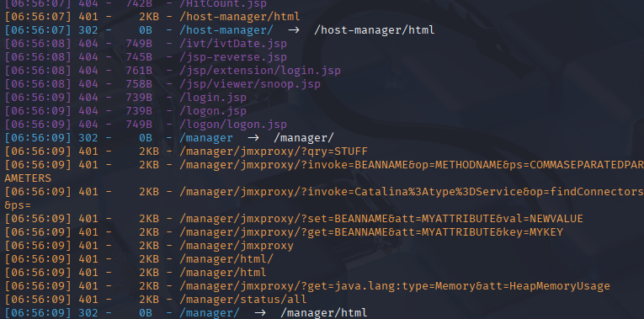Click the /host-manager/html redirect target
This screenshot has width=644, height=319.
374,30
